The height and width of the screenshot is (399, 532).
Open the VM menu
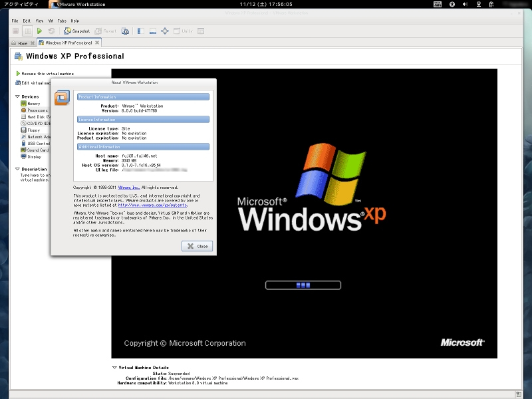click(x=51, y=21)
